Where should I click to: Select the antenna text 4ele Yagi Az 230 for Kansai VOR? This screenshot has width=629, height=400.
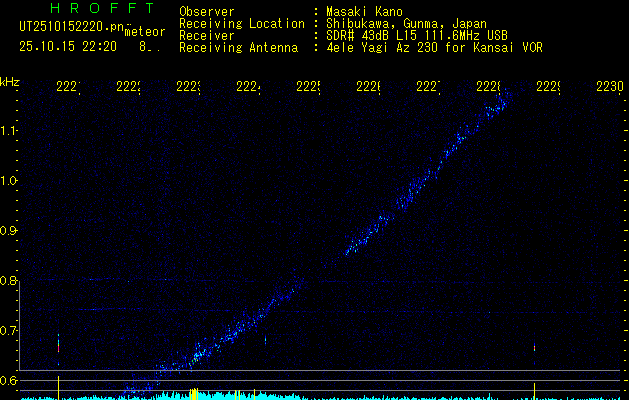pyautogui.click(x=434, y=48)
